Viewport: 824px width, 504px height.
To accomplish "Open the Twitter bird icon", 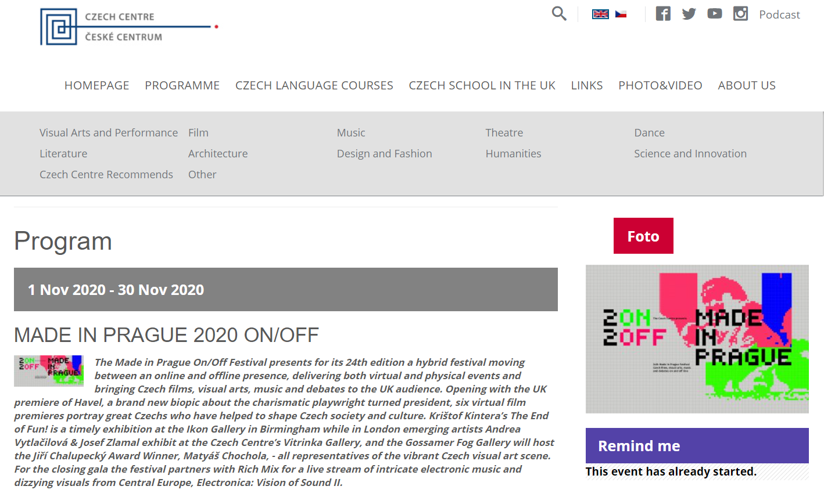I will (x=689, y=13).
